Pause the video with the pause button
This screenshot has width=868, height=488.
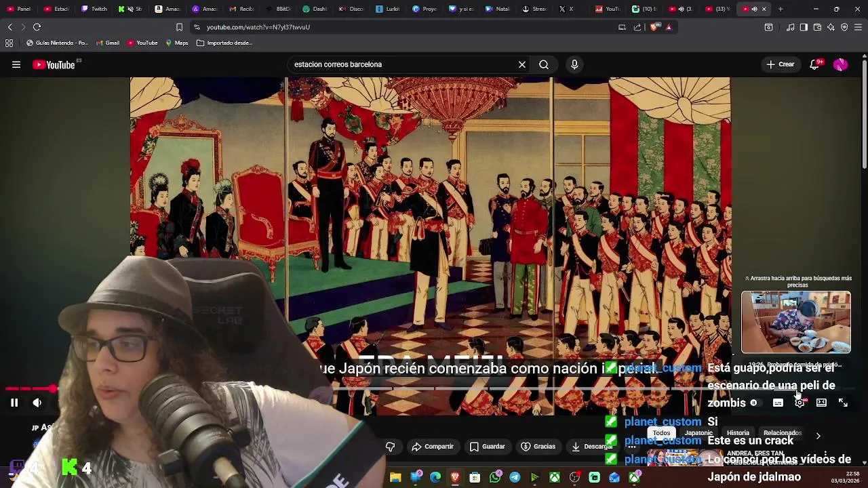(x=14, y=403)
